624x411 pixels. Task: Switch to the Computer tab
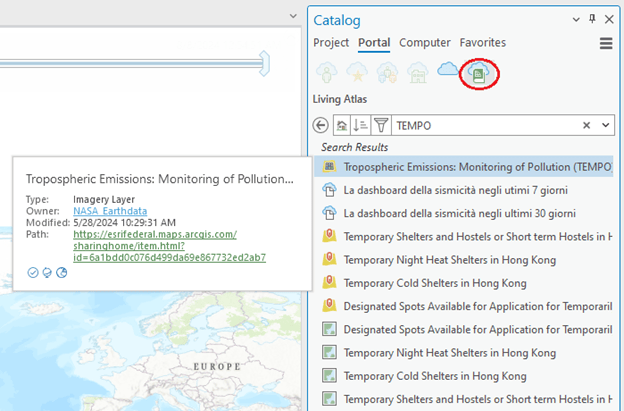425,43
